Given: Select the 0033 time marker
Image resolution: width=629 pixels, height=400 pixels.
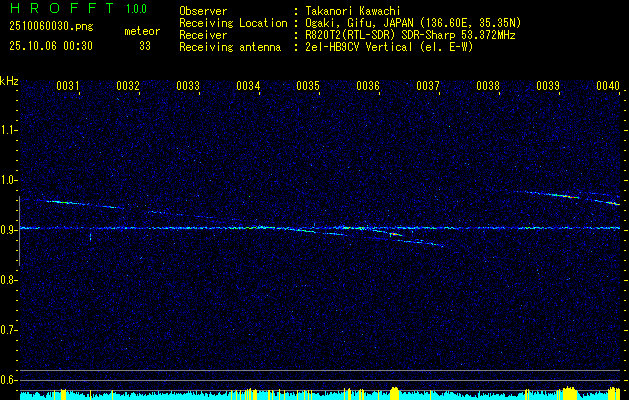Looking at the screenshot, I should (x=188, y=87).
